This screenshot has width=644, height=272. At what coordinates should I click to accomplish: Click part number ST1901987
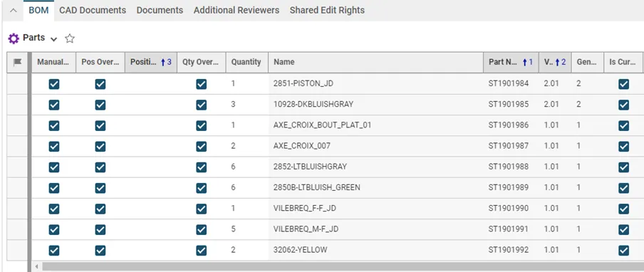[x=509, y=146]
